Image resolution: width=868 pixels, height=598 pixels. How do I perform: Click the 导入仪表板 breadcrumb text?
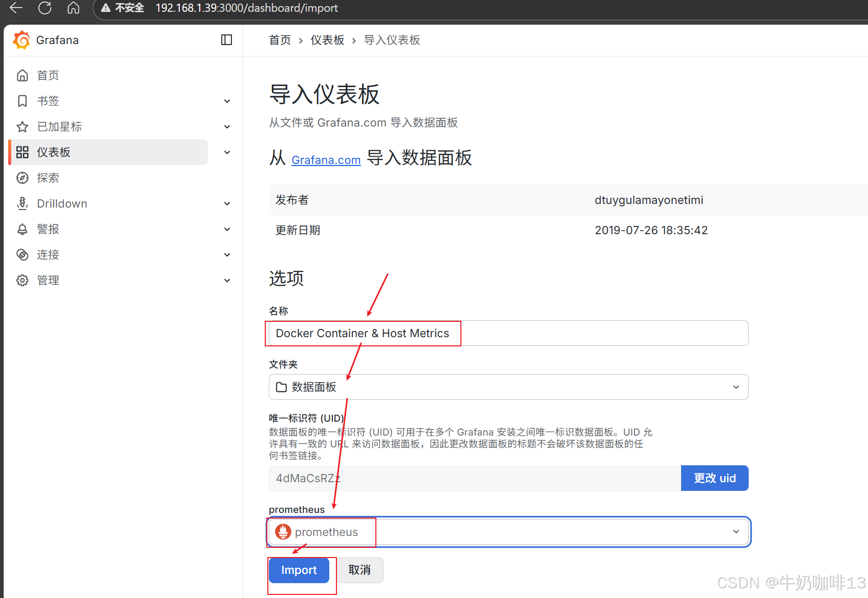392,40
